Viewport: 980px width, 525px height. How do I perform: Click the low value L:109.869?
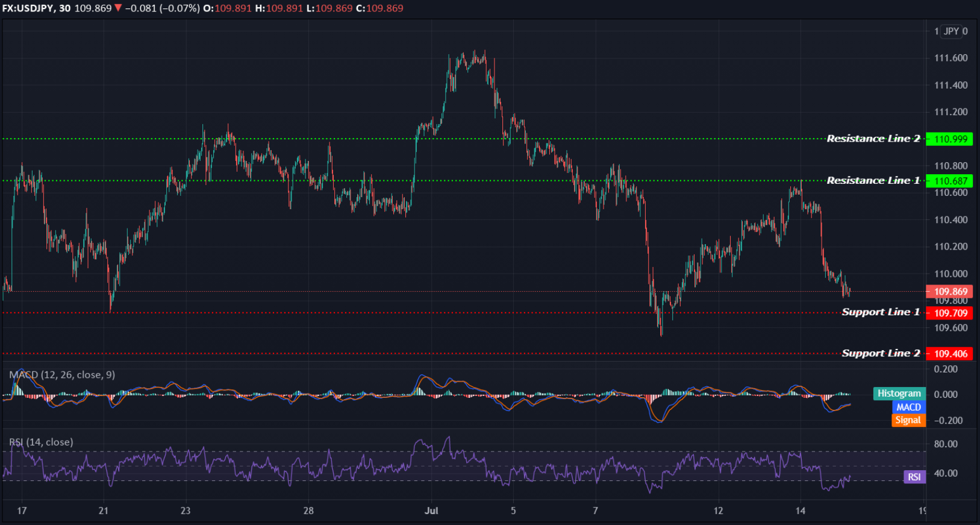[330, 8]
